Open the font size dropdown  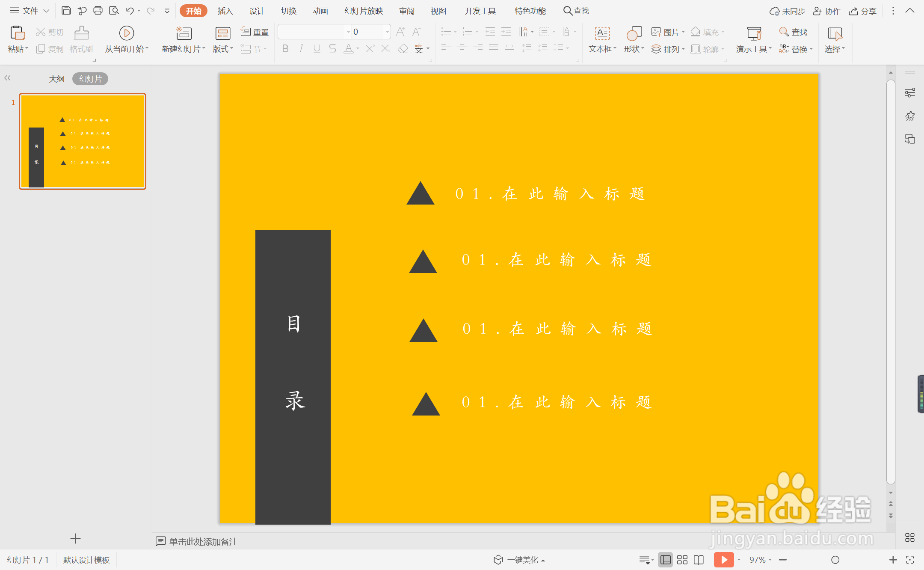tap(387, 32)
